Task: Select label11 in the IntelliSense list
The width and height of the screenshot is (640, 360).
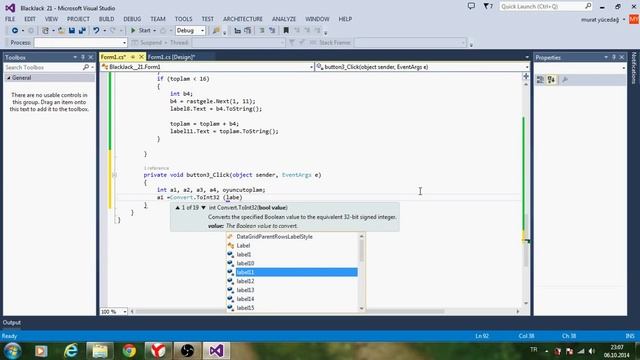Action: click(x=296, y=272)
